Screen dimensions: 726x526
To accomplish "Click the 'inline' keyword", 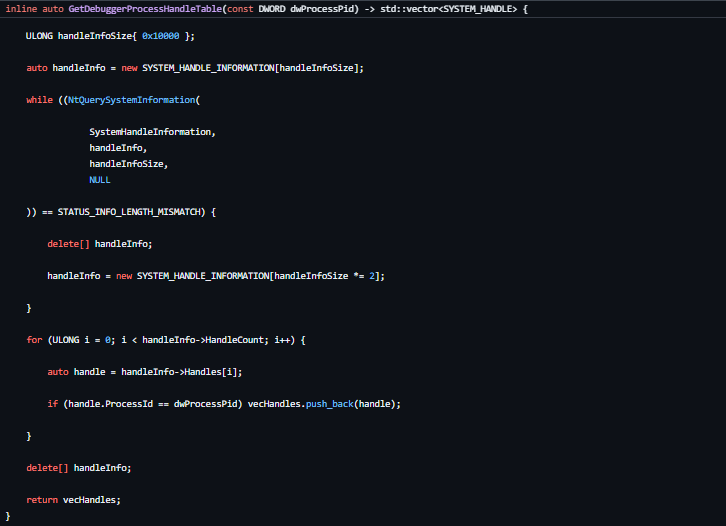I will click(x=21, y=9).
